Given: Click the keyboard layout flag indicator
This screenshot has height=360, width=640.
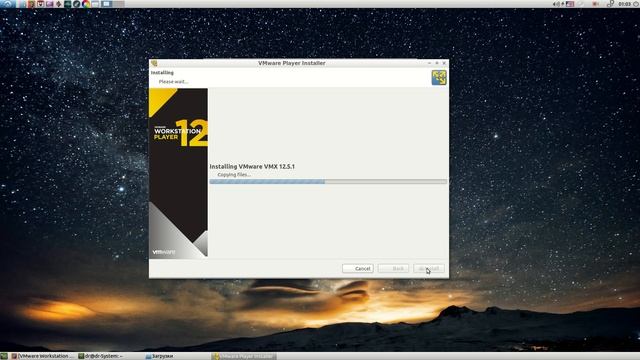Looking at the screenshot, I should [570, 4].
